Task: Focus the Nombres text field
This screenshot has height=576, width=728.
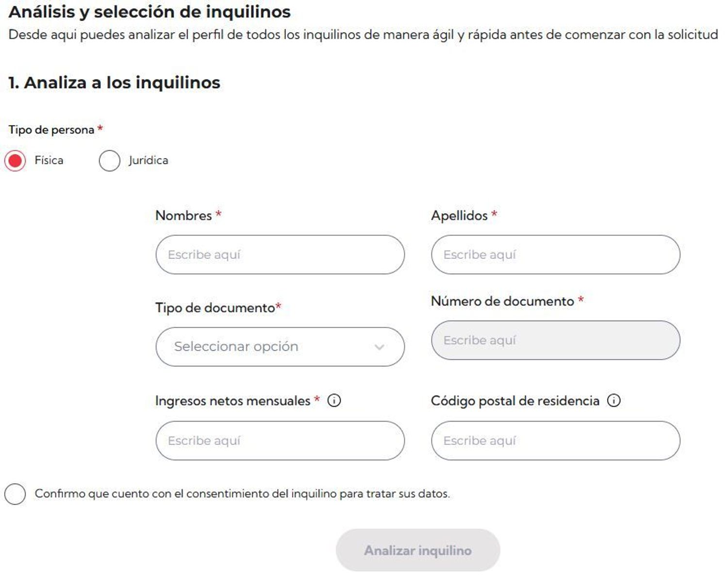Action: [280, 255]
